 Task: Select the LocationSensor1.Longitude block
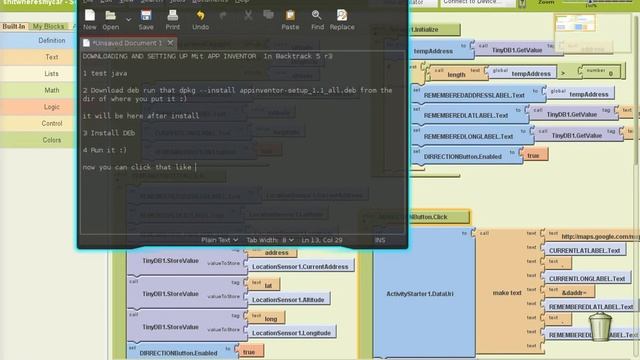pos(291,333)
